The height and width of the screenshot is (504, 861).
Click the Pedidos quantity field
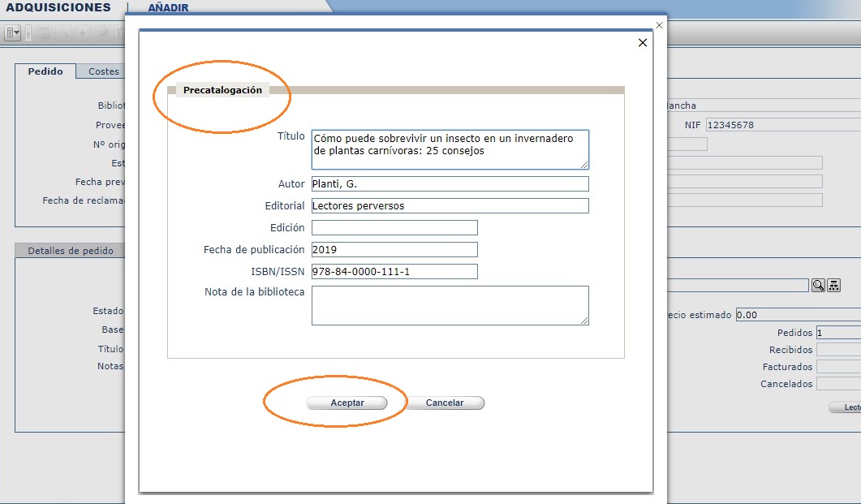(x=837, y=333)
